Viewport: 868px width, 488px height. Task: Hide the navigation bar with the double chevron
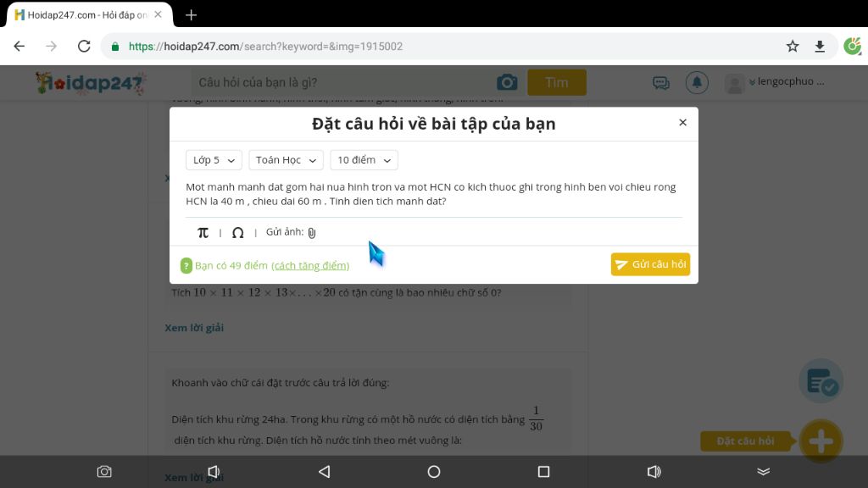pos(764,471)
